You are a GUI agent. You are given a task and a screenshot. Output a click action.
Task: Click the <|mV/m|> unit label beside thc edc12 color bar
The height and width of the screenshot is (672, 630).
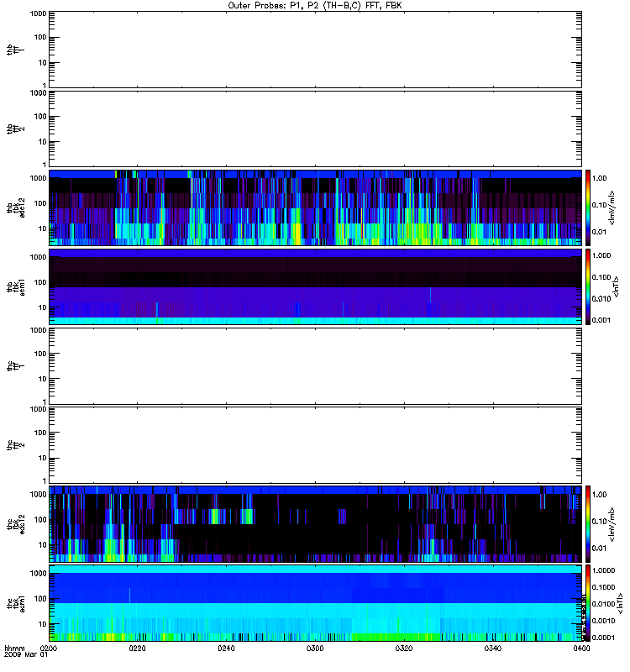612,523
